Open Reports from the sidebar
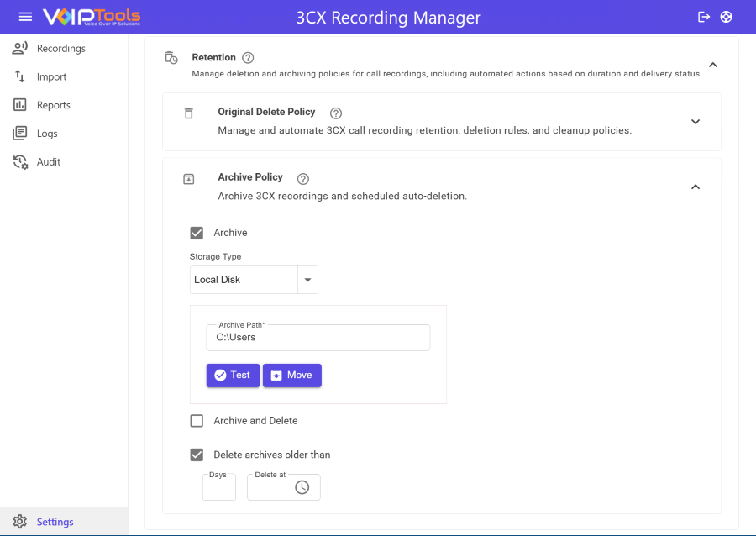 point(53,105)
